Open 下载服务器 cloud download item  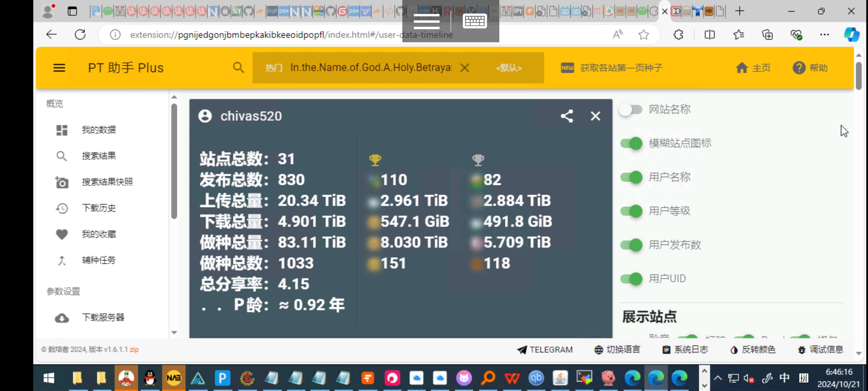[x=103, y=318]
